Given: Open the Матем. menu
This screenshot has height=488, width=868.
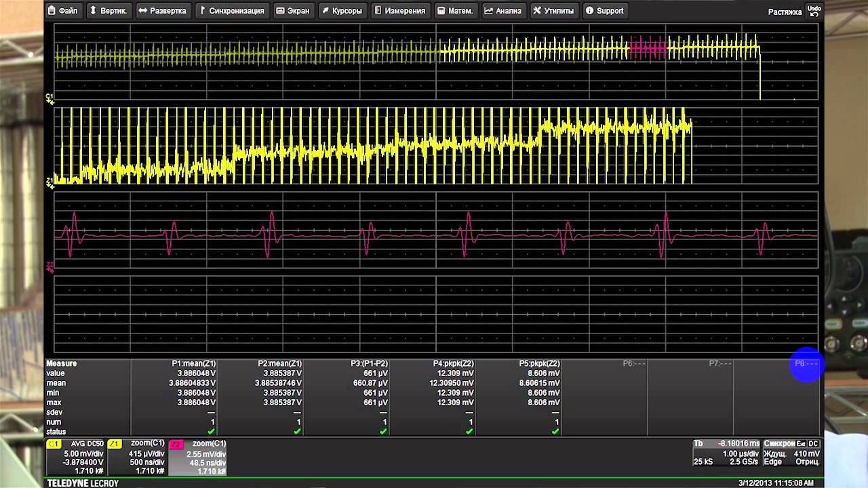Looking at the screenshot, I should [455, 11].
